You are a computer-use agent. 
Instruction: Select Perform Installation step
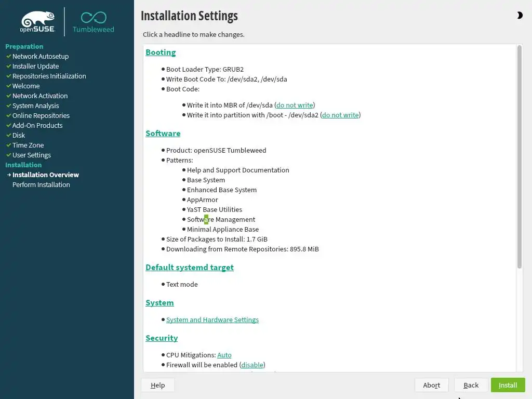41,184
